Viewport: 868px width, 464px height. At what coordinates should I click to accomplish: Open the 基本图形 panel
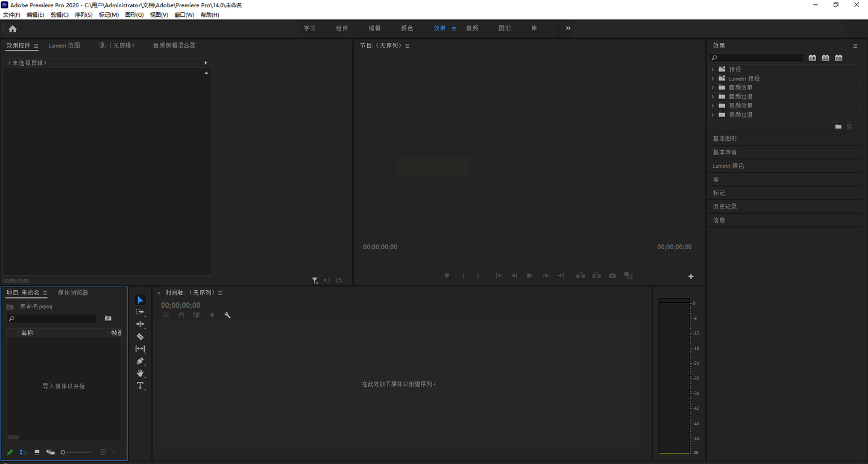pyautogui.click(x=725, y=139)
